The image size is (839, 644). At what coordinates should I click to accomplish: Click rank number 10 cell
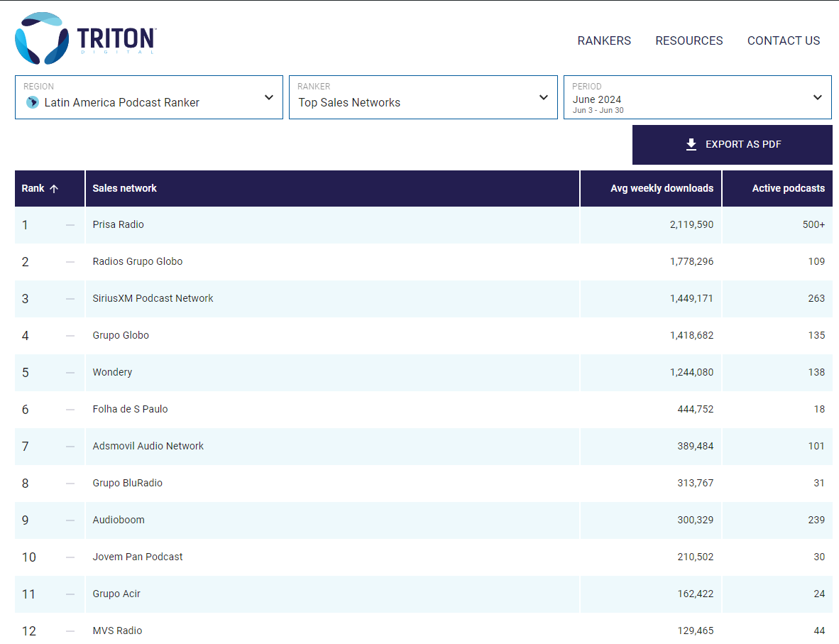[29, 557]
